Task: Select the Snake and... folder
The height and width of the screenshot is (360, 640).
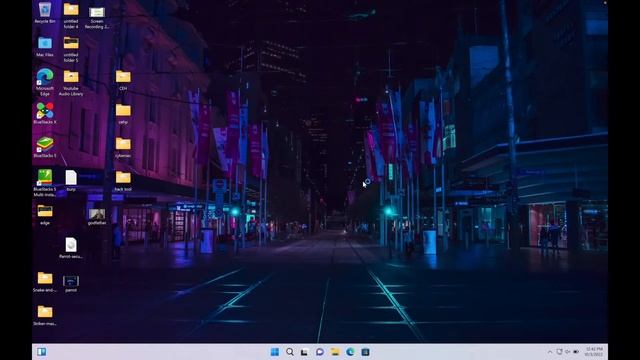Action: pyautogui.click(x=45, y=282)
